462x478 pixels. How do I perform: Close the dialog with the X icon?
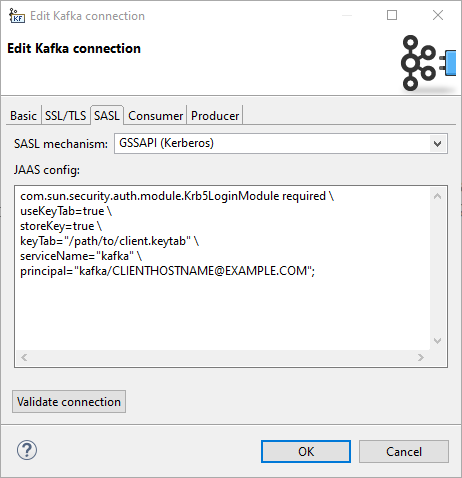click(x=438, y=15)
